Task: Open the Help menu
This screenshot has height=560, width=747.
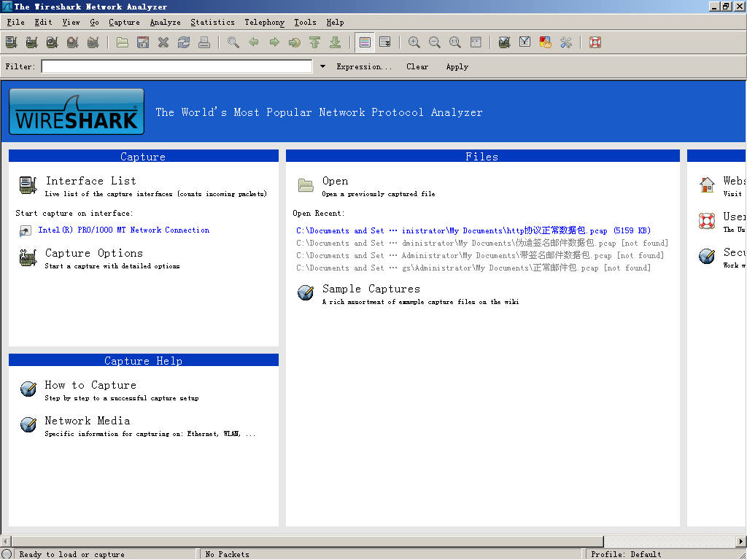Action: (335, 23)
